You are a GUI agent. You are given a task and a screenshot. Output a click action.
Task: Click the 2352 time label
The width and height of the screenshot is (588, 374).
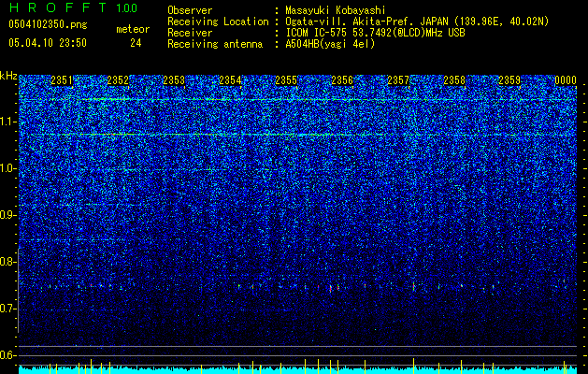coord(118,80)
